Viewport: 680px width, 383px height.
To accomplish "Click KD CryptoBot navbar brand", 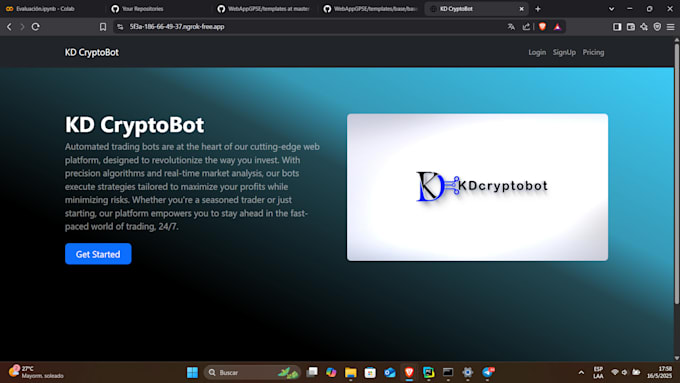I will click(x=92, y=52).
